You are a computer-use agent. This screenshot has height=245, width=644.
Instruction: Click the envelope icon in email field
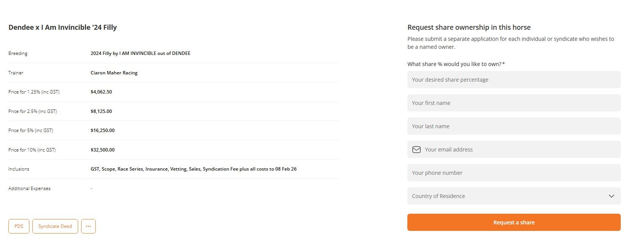coord(417,150)
